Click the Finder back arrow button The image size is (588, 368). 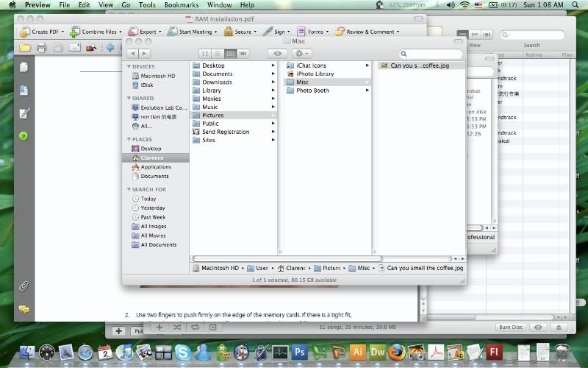(x=132, y=54)
